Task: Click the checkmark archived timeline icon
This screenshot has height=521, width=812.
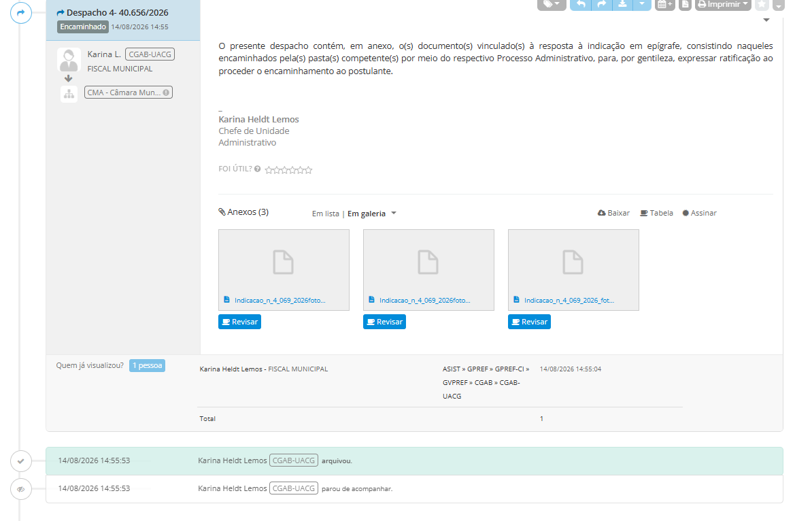Action: [x=20, y=461]
